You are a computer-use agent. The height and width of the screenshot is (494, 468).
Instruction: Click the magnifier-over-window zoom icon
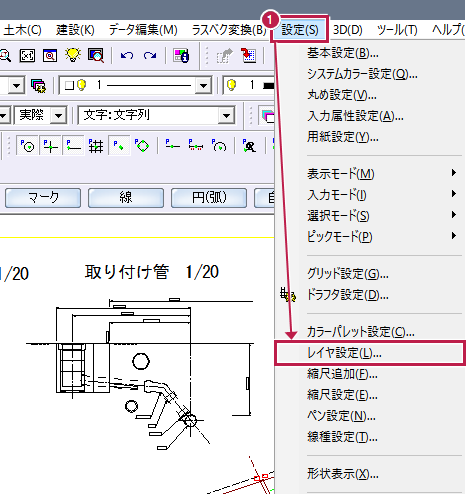[96, 55]
